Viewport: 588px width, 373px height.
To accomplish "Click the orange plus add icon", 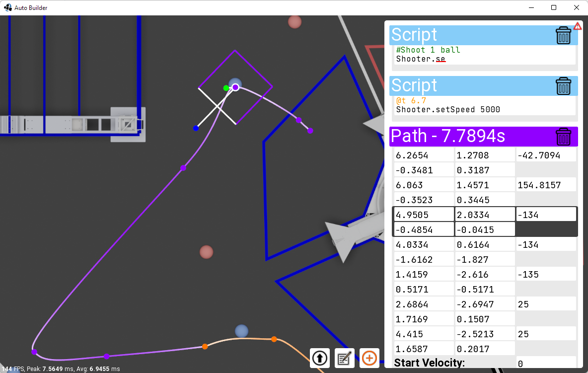I will click(369, 358).
